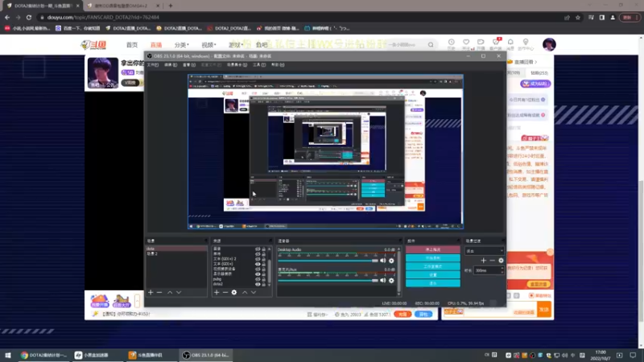Screen dimensions: 644x362
Task: Move source up in the Sources panel
Action: [x=245, y=292]
